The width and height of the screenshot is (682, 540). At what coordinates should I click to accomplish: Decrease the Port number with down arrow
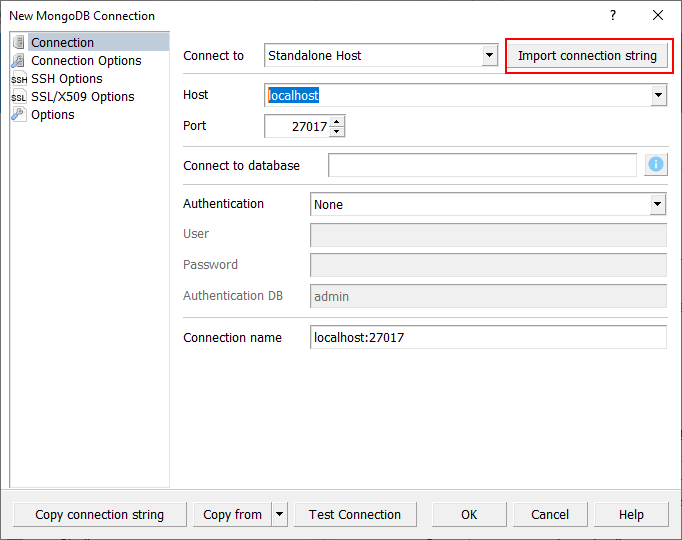pyautogui.click(x=336, y=131)
